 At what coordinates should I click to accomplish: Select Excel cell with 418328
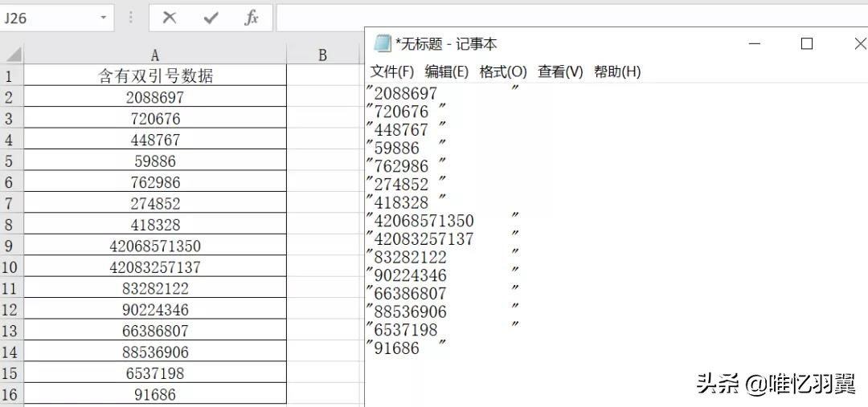pyautogui.click(x=155, y=224)
